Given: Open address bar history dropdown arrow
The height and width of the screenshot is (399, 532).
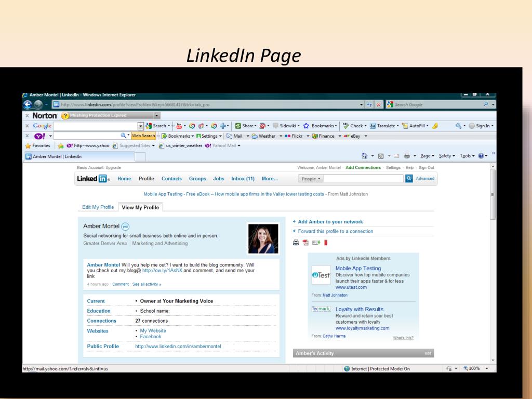Looking at the screenshot, I should (362, 104).
